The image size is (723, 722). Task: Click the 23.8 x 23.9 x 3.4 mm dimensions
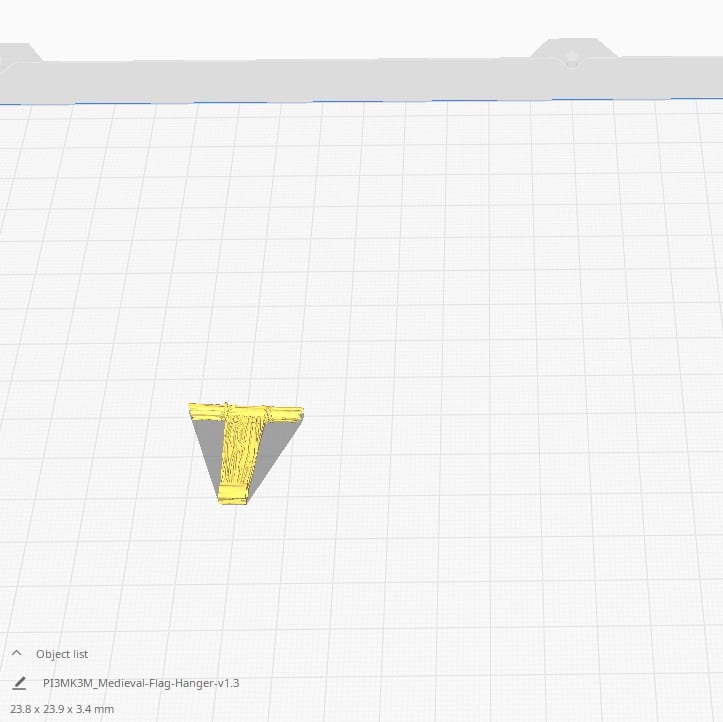(x=62, y=709)
